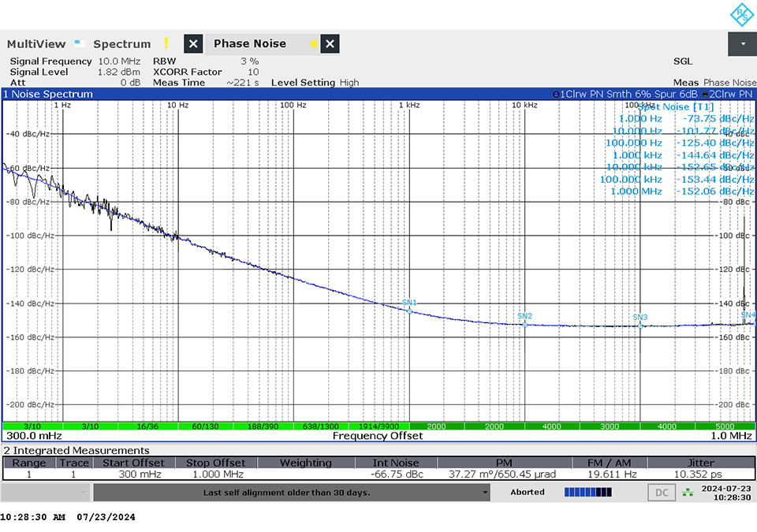
Task: Click the Spectrum tab warning exclamation icon
Action: pos(166,44)
